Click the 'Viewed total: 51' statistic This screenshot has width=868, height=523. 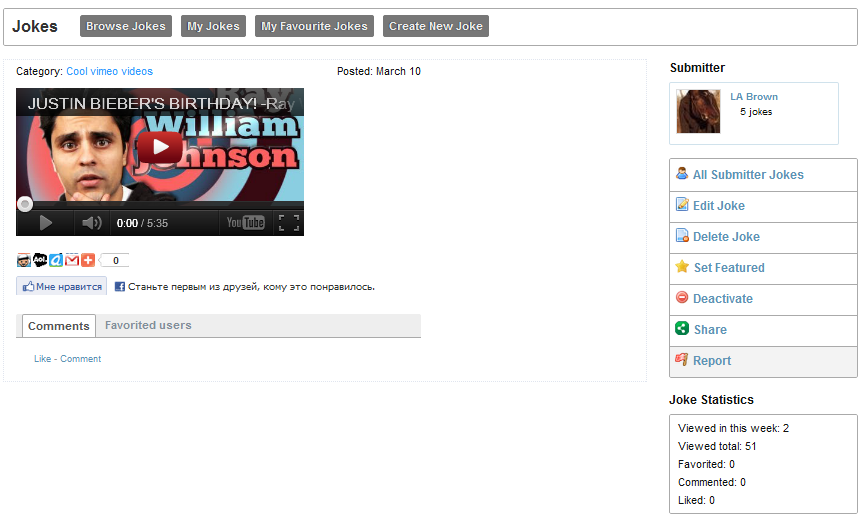pyautogui.click(x=717, y=446)
